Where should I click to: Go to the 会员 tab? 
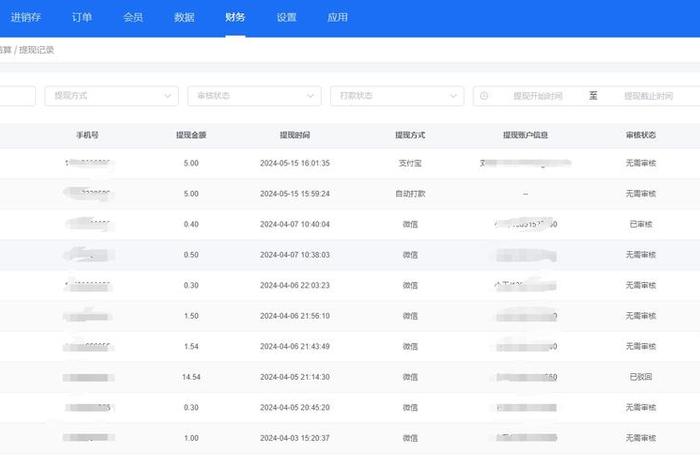[x=132, y=18]
